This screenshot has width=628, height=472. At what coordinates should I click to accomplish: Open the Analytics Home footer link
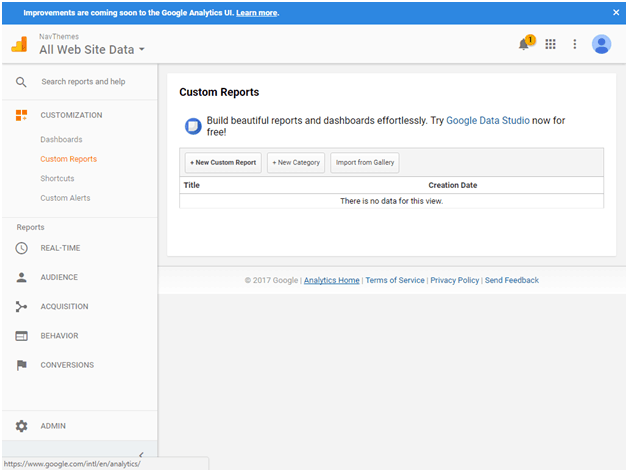(332, 280)
